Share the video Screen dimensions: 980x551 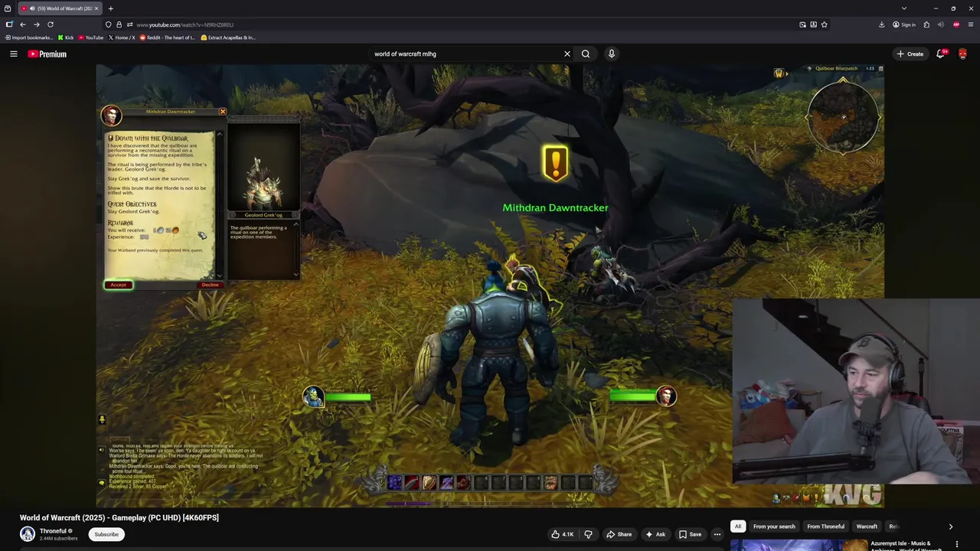tap(619, 534)
